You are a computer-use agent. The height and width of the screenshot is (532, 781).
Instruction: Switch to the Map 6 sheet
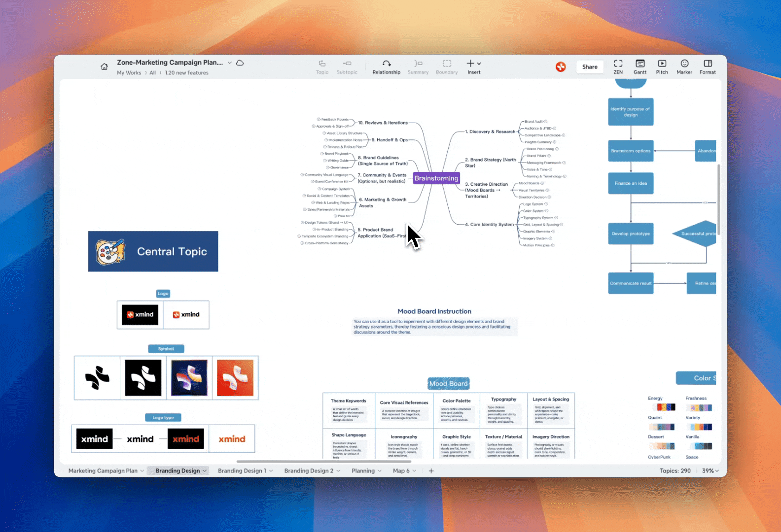click(401, 471)
